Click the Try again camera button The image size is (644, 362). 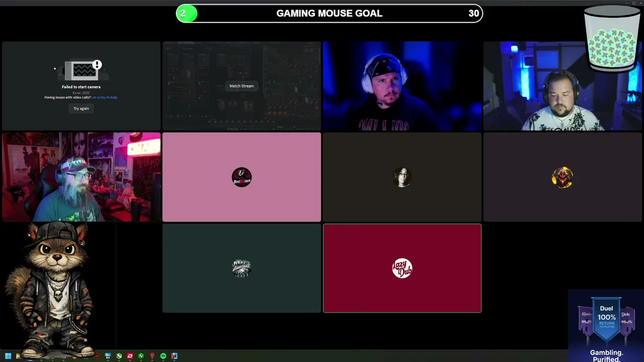(81, 109)
